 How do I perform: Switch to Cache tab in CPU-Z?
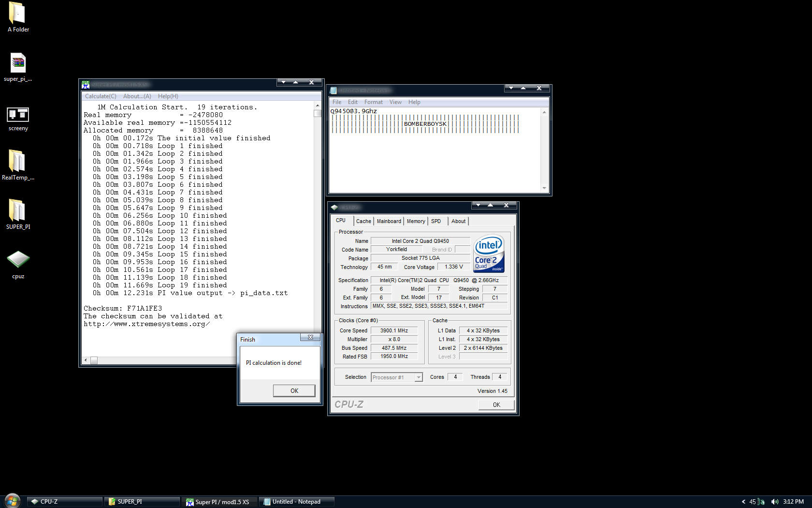pos(363,221)
